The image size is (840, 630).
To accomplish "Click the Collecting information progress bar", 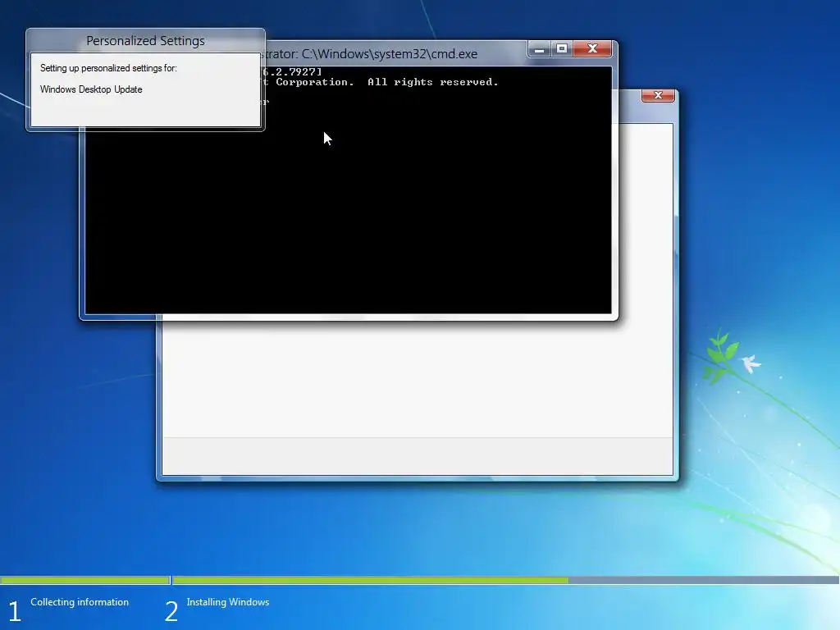I will [84, 580].
